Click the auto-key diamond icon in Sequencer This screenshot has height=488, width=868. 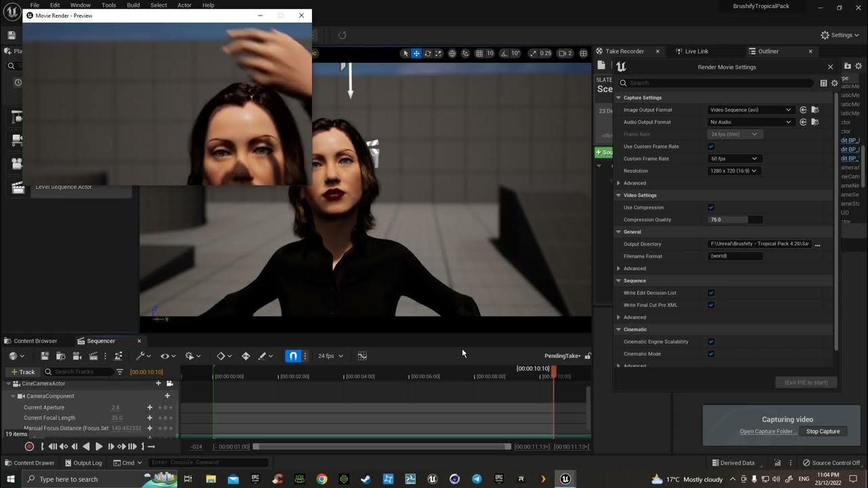coord(245,356)
